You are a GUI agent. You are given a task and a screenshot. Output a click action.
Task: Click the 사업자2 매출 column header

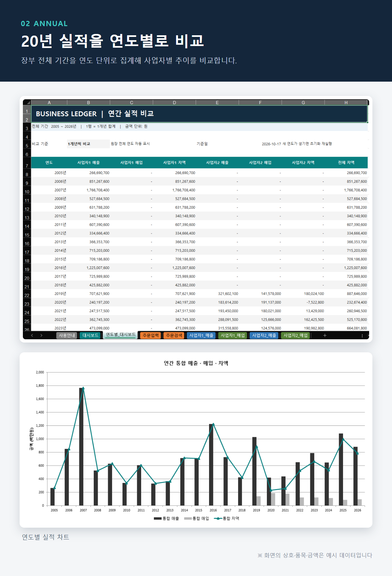pos(217,163)
